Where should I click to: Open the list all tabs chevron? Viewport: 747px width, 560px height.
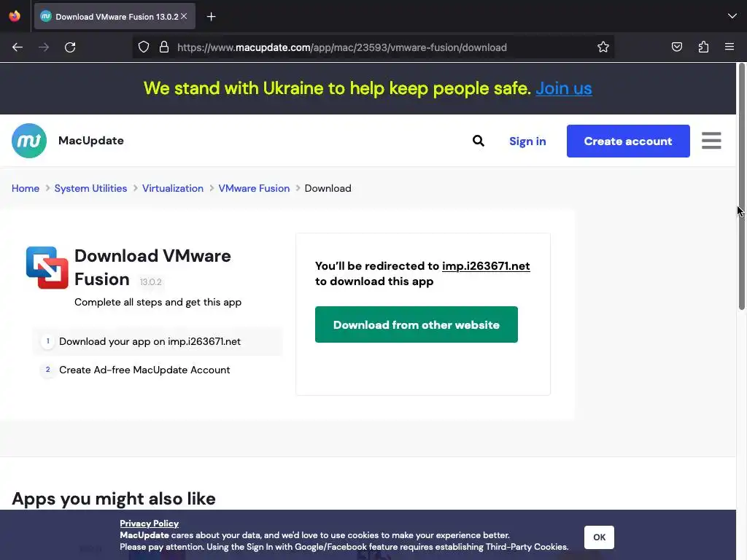732,16
